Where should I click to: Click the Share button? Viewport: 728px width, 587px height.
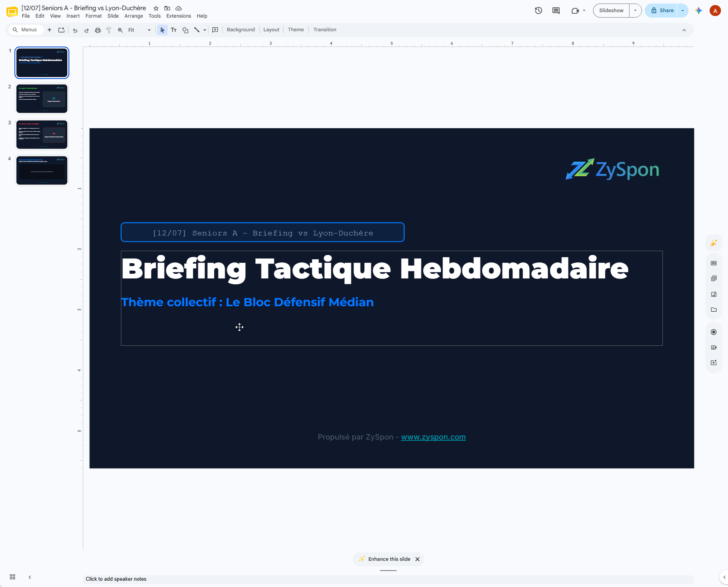pyautogui.click(x=662, y=11)
